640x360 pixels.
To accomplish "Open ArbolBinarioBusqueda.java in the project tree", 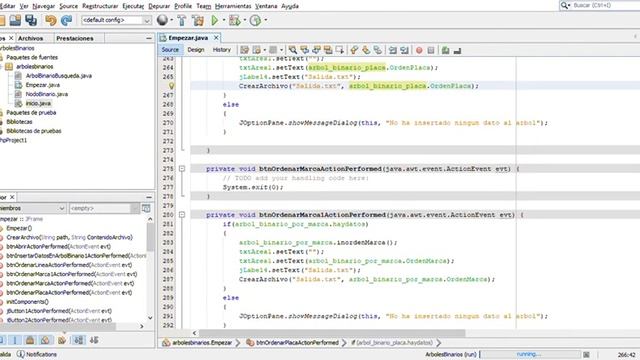I will (x=58, y=76).
